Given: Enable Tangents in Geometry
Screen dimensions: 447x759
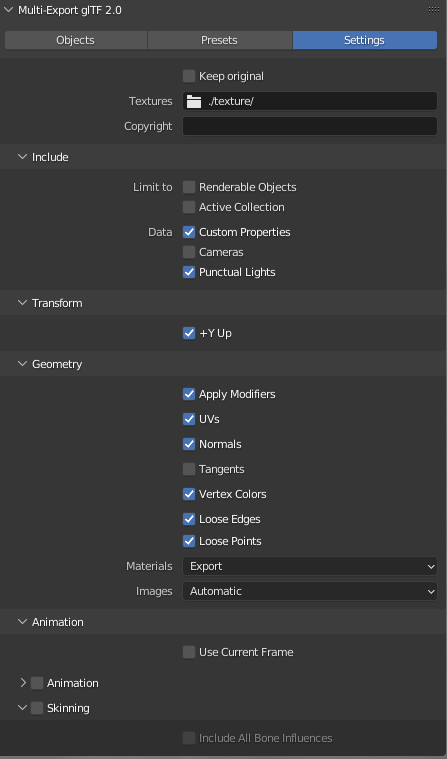Looking at the screenshot, I should pos(189,469).
